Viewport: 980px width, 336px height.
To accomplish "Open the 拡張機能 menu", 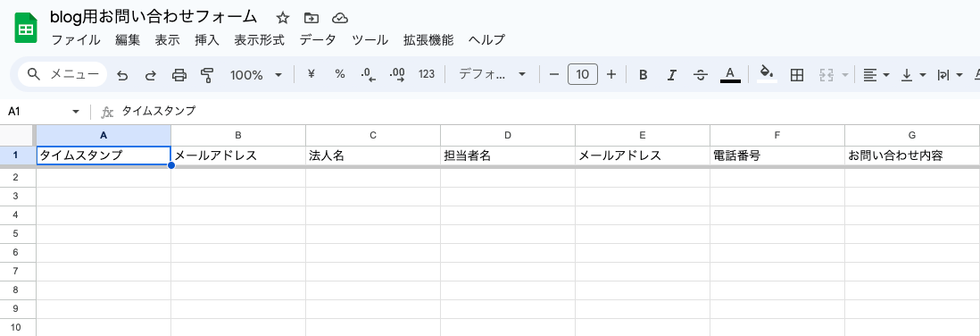I will pyautogui.click(x=428, y=40).
